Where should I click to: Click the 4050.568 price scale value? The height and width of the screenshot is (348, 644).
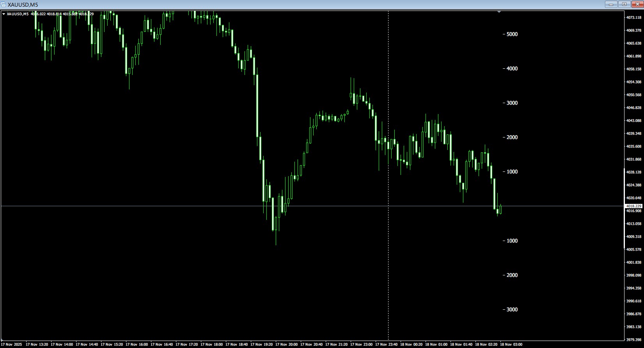tap(634, 95)
